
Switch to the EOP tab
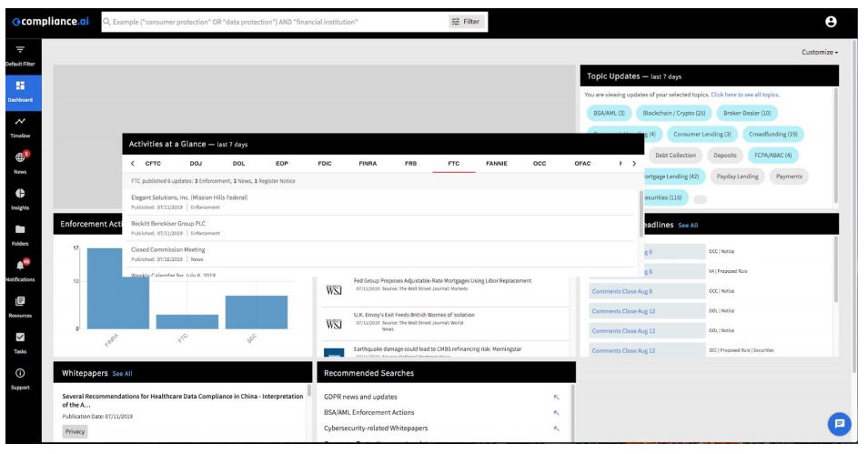click(282, 164)
